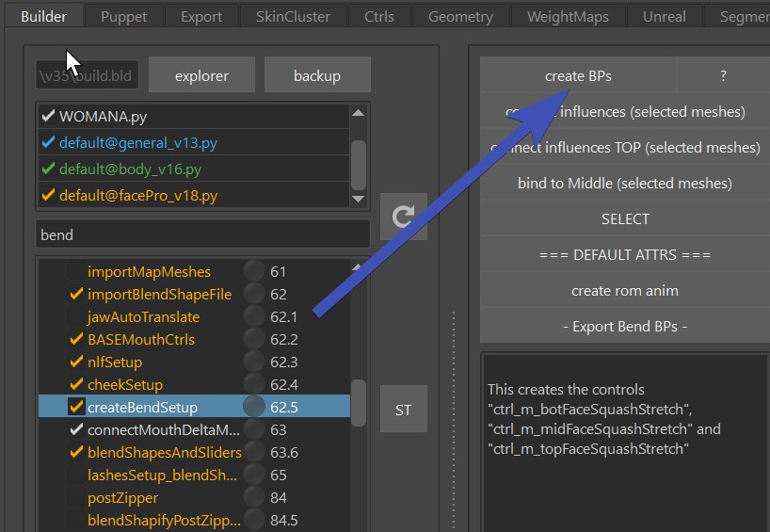
Task: Open the WeightMaps tab
Action: (569, 16)
